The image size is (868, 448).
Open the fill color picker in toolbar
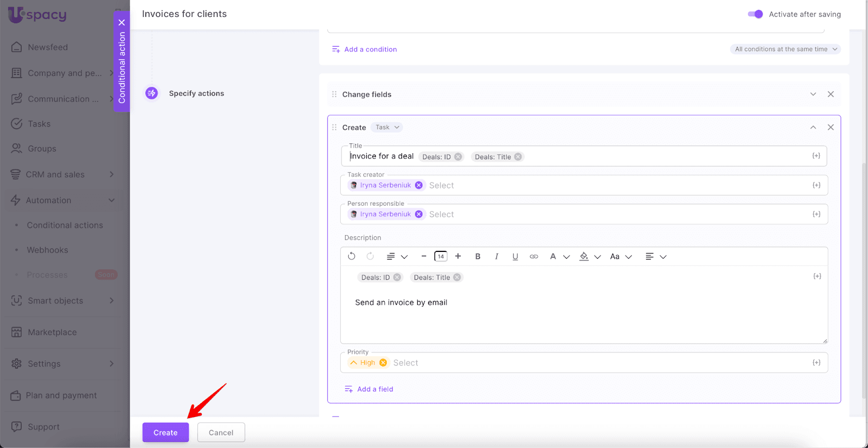click(x=584, y=256)
